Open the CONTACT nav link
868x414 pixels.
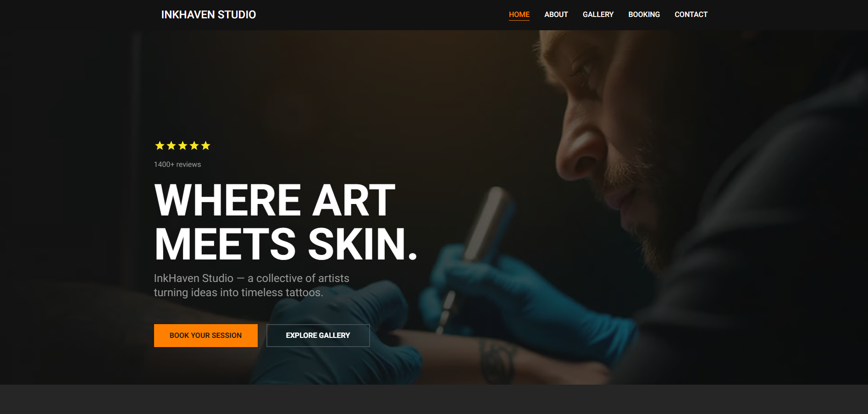691,15
